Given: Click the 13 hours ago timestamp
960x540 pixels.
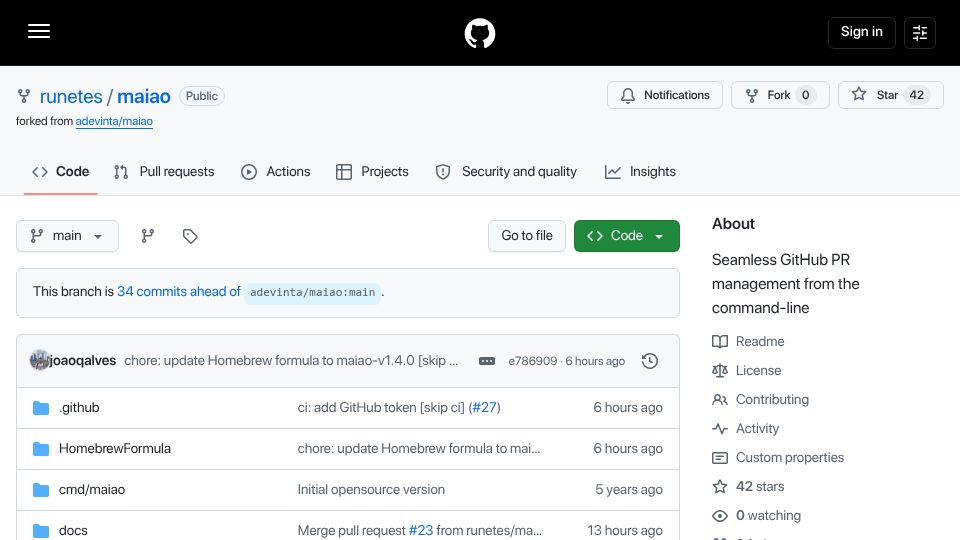Looking at the screenshot, I should (624, 531).
